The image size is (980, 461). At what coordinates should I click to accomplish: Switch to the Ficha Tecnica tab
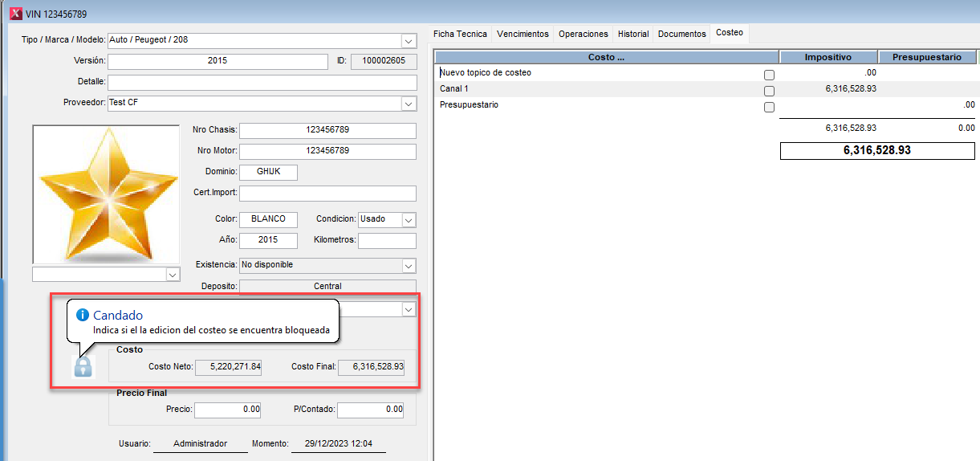460,34
